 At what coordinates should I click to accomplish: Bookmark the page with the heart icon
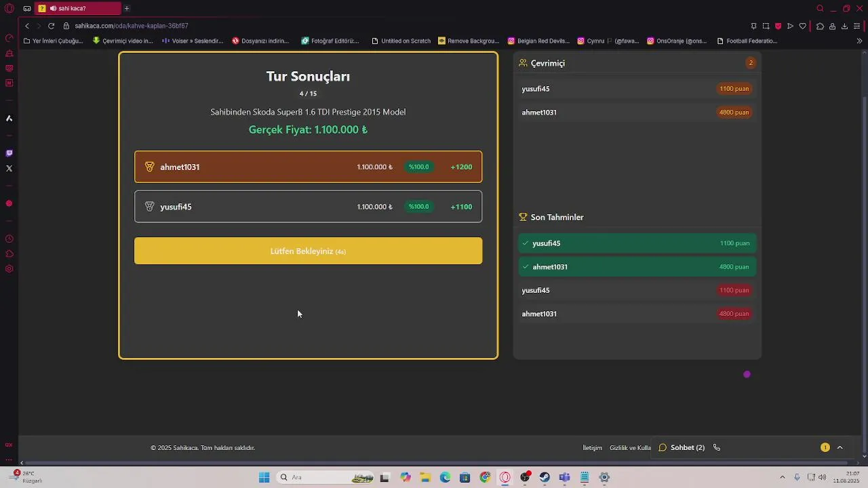click(x=803, y=26)
